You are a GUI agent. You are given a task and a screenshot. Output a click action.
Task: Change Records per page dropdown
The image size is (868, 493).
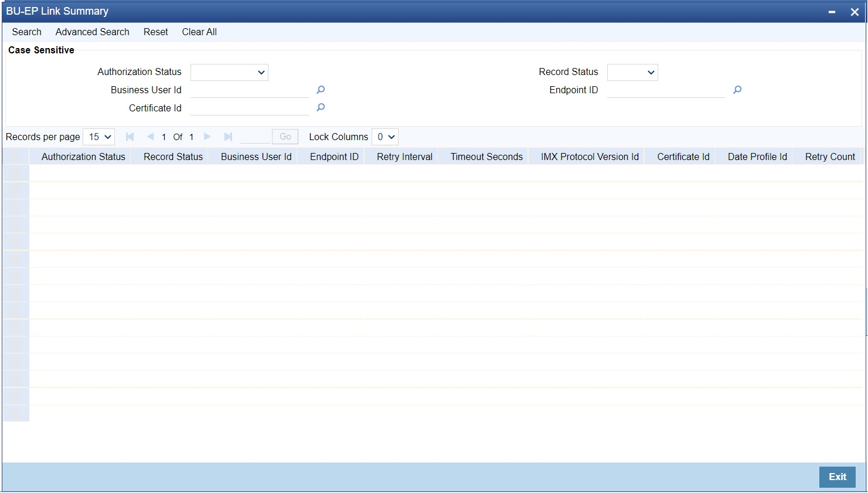point(99,137)
